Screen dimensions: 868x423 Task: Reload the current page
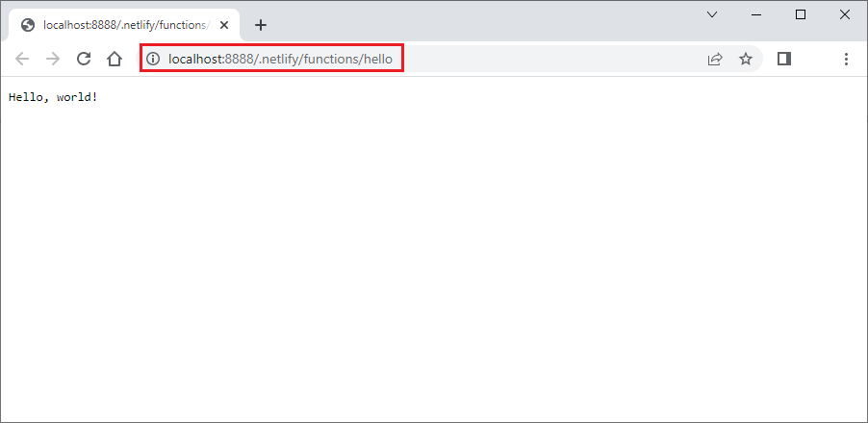(x=84, y=59)
